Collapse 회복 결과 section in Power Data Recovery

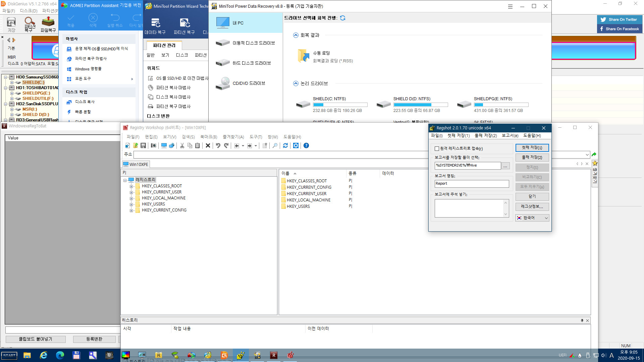tap(296, 35)
